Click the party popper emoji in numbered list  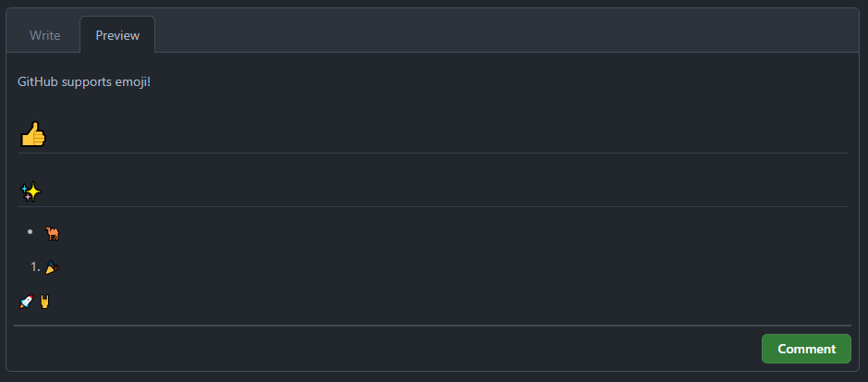coord(52,267)
